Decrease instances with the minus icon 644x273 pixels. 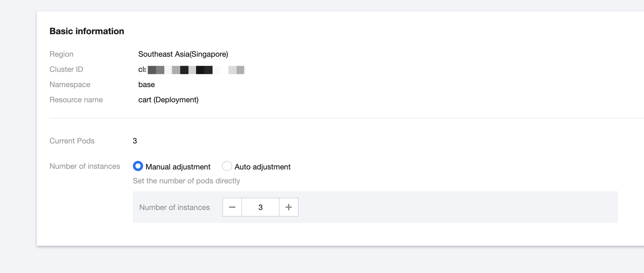point(232,207)
